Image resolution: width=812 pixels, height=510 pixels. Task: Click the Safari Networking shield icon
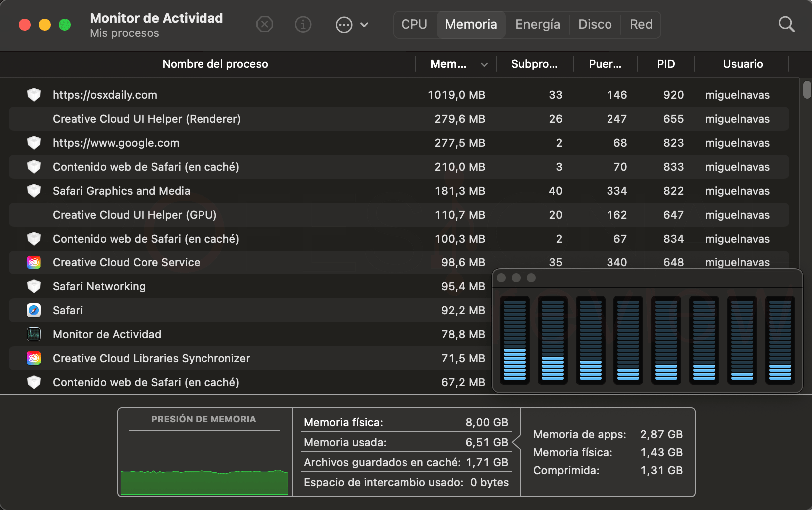pos(34,286)
